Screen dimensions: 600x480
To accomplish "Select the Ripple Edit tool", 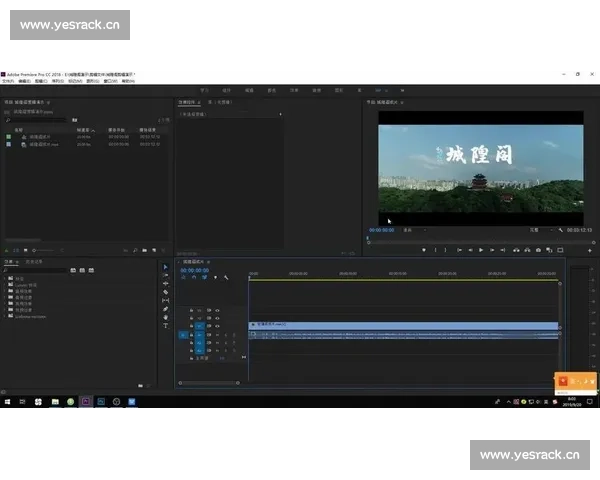I will (165, 284).
